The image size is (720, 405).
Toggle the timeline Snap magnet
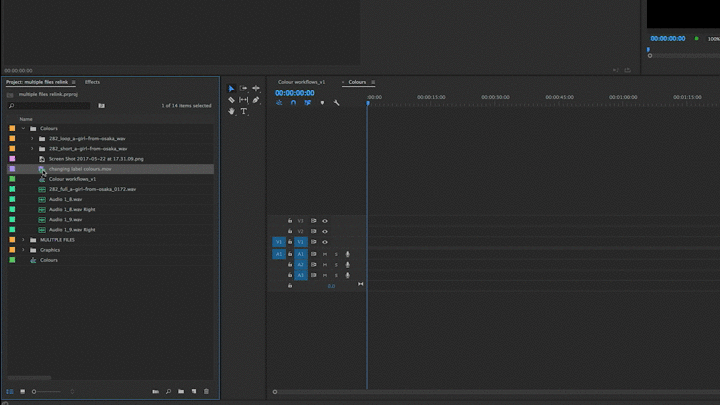pyautogui.click(x=293, y=103)
